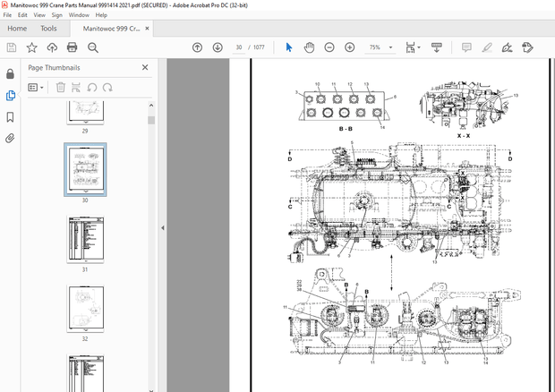
Task: Go to the previous page with the up arrow
Action: click(x=197, y=47)
